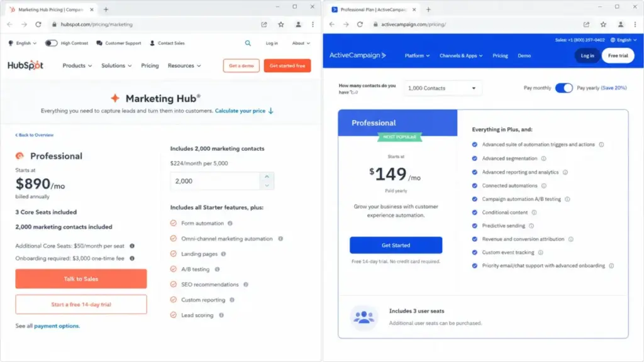Go back in ActiveCampaign browser window

(332, 25)
